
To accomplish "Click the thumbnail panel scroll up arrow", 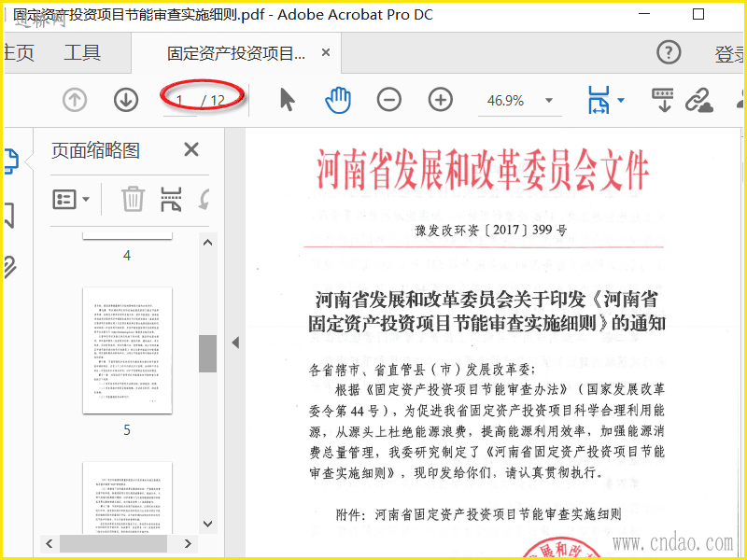I will pyautogui.click(x=207, y=243).
